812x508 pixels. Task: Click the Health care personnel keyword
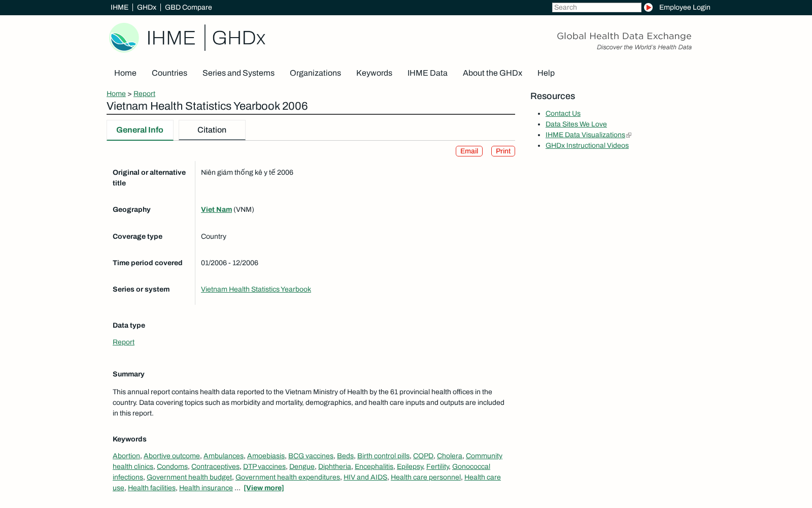pyautogui.click(x=426, y=478)
